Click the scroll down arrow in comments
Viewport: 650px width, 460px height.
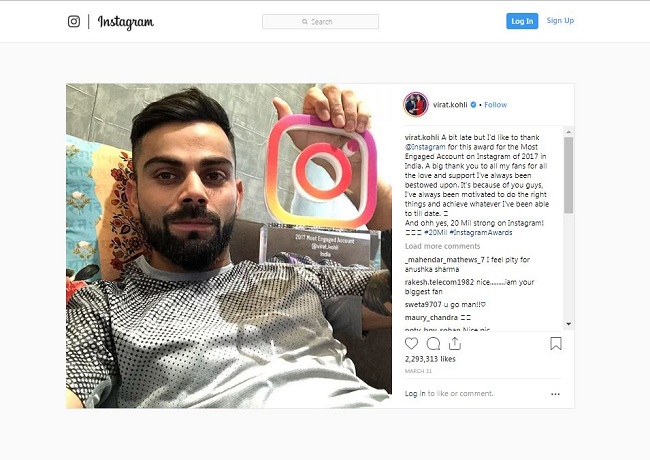(568, 324)
